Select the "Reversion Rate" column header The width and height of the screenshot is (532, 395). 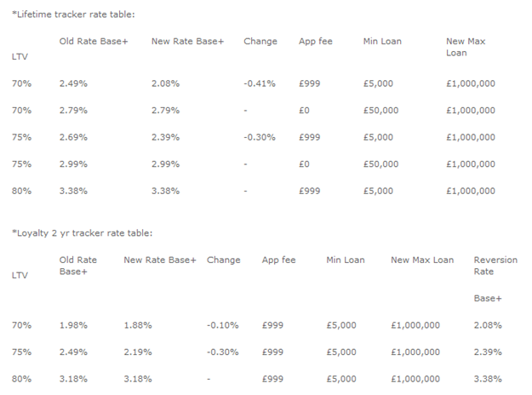click(x=495, y=266)
